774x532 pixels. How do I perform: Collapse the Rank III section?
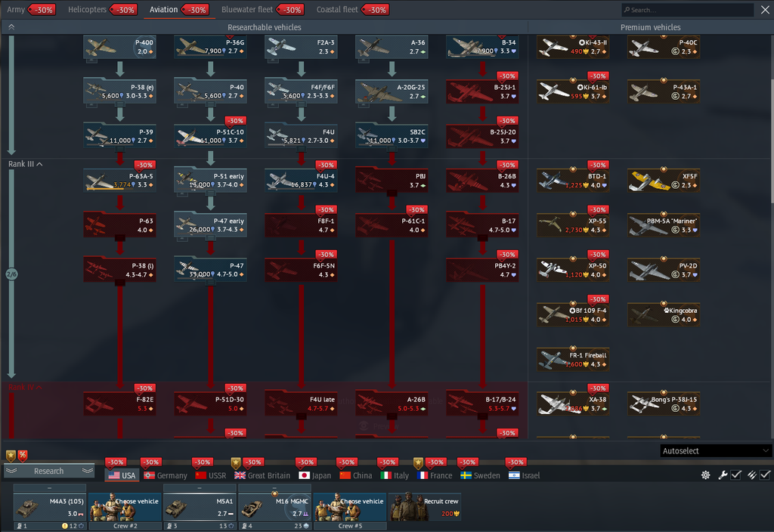[x=25, y=164]
